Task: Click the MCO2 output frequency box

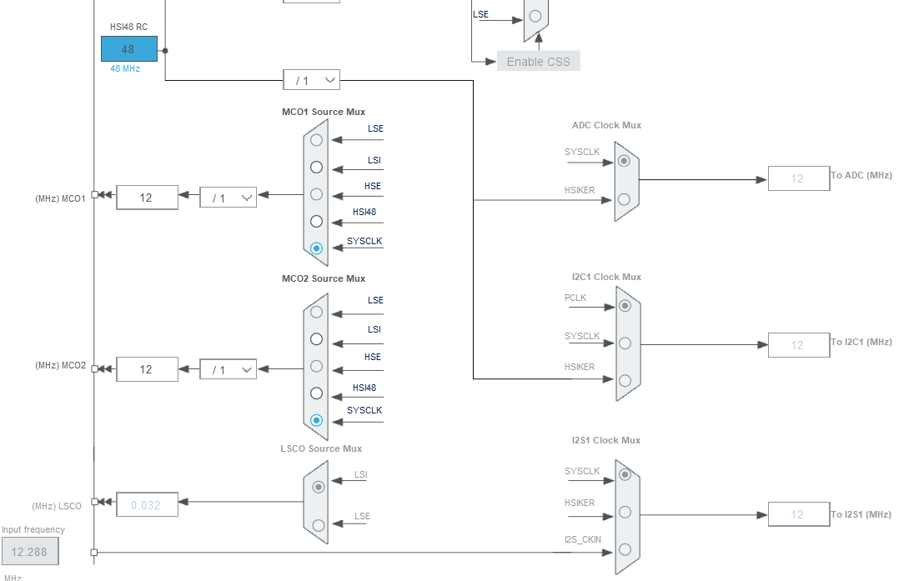Action: pyautogui.click(x=148, y=369)
